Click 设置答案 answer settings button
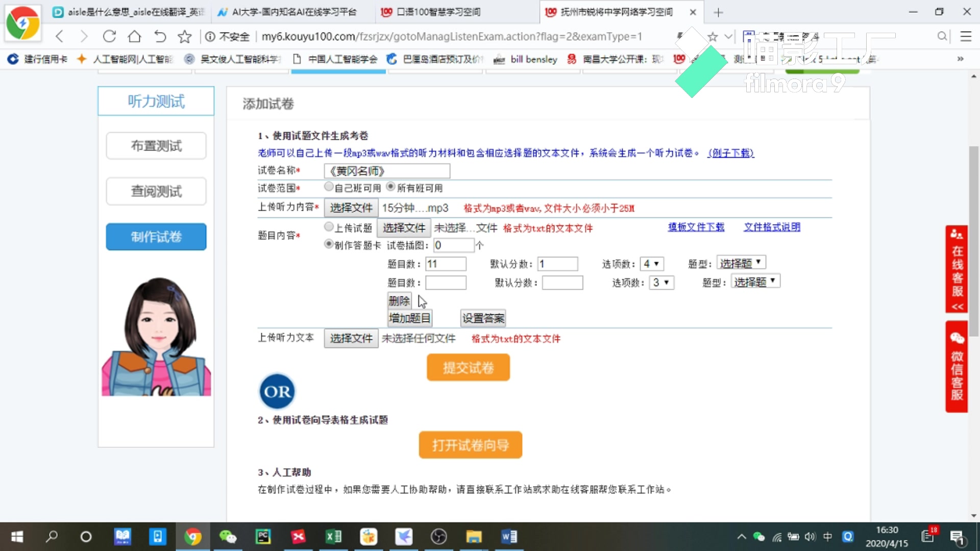 [482, 318]
